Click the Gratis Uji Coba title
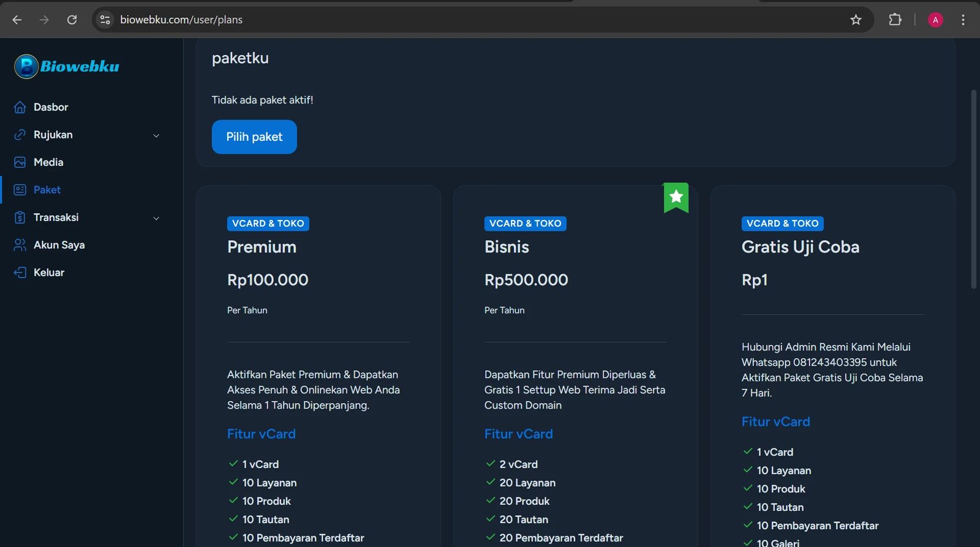Image resolution: width=980 pixels, height=547 pixels. tap(801, 247)
